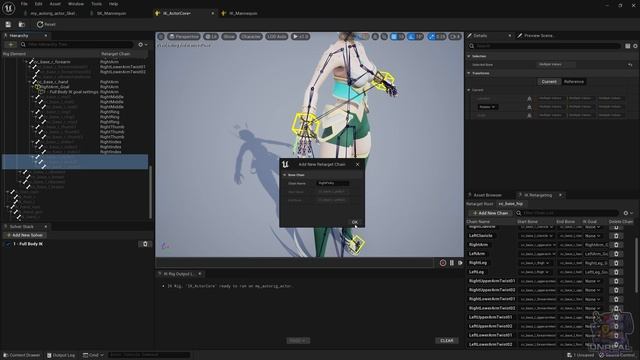This screenshot has height=360, width=640.
Task: Confirm the dialog with OK button
Action: click(355, 222)
